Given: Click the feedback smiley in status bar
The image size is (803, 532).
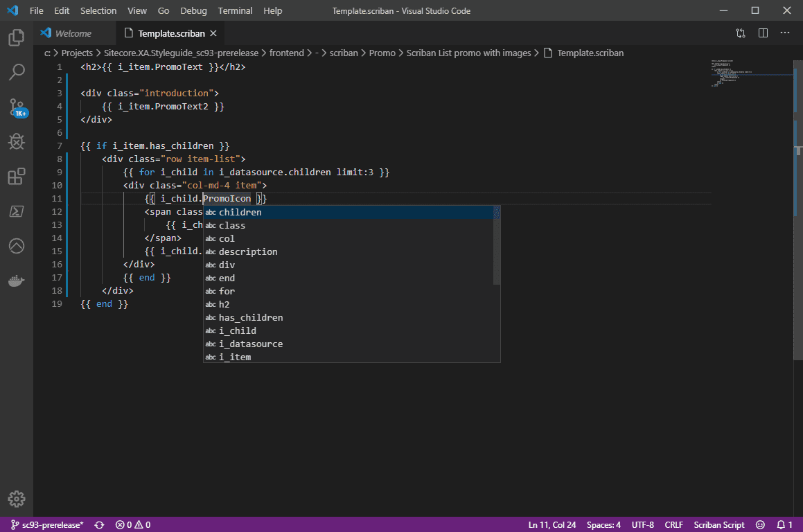Looking at the screenshot, I should (x=761, y=525).
